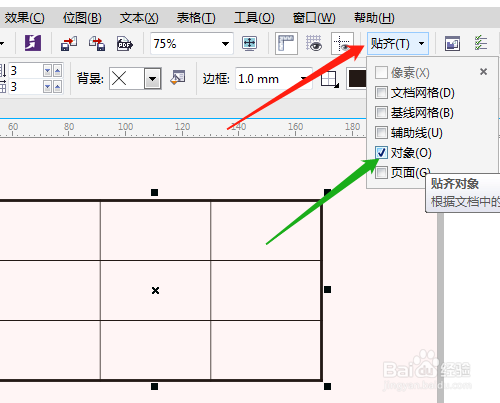Toggle the show guidelines icon
This screenshot has width=500, height=403.
(x=342, y=43)
